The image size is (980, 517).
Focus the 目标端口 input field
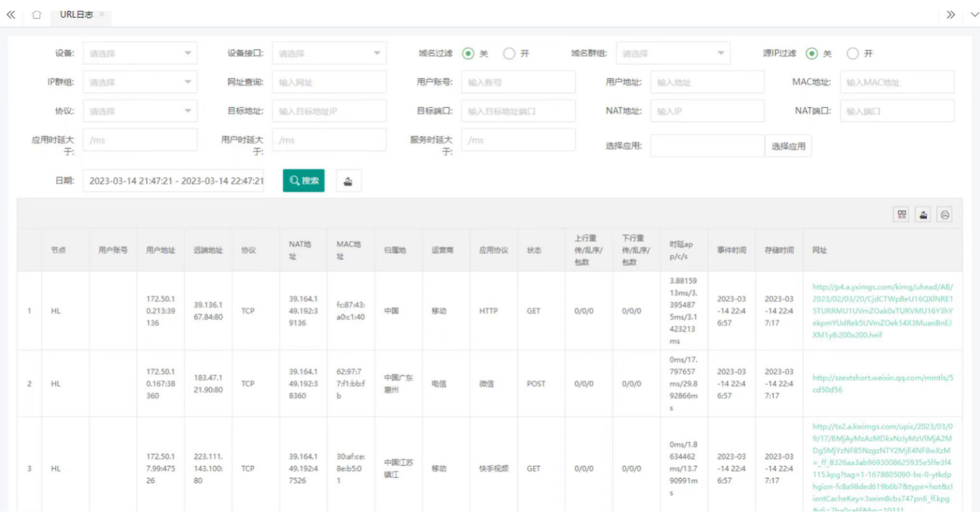[519, 111]
